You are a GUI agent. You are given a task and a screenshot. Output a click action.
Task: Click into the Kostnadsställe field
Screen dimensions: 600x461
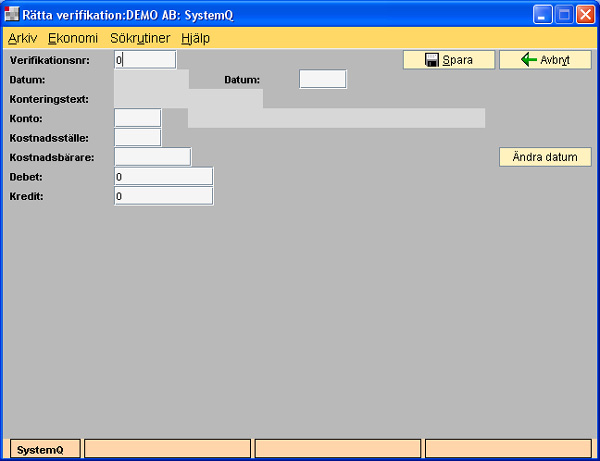pos(137,137)
